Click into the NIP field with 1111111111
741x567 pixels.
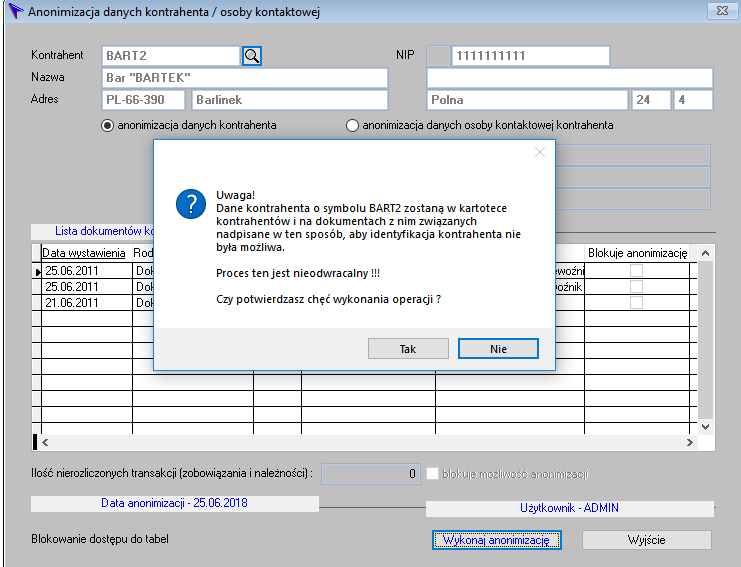click(x=530, y=56)
